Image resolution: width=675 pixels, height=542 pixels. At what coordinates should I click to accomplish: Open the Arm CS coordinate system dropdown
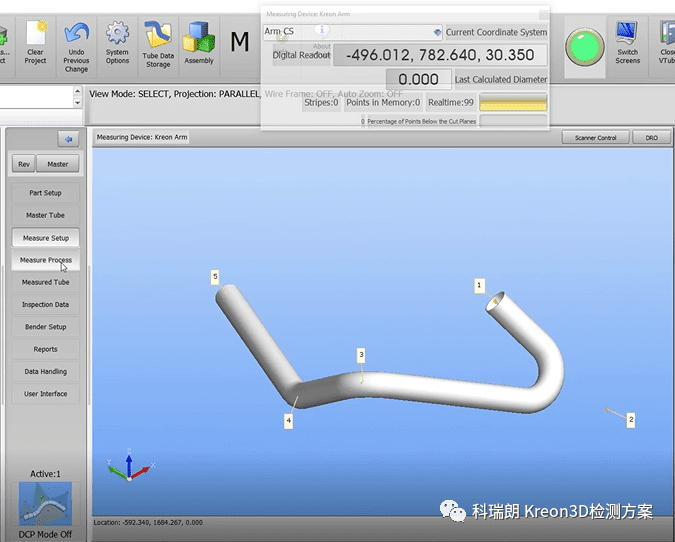tap(436, 32)
